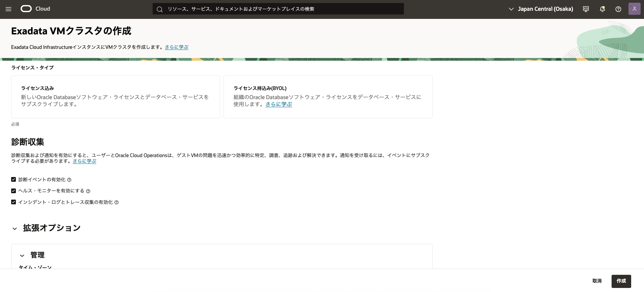Screen dimensions: 644x292
Task: Open Cloud Shell developer tools icon
Action: tap(586, 9)
